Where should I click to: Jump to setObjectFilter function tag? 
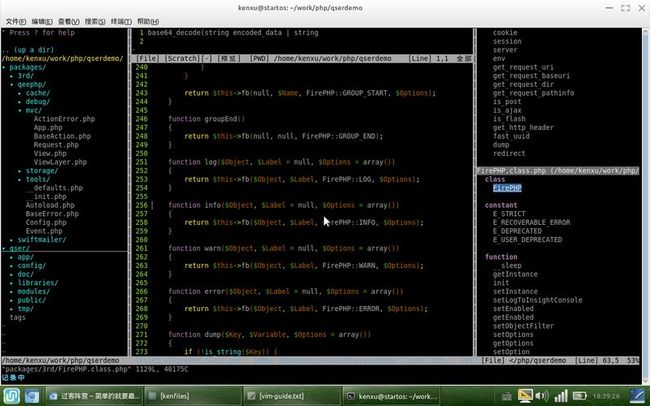tap(523, 326)
